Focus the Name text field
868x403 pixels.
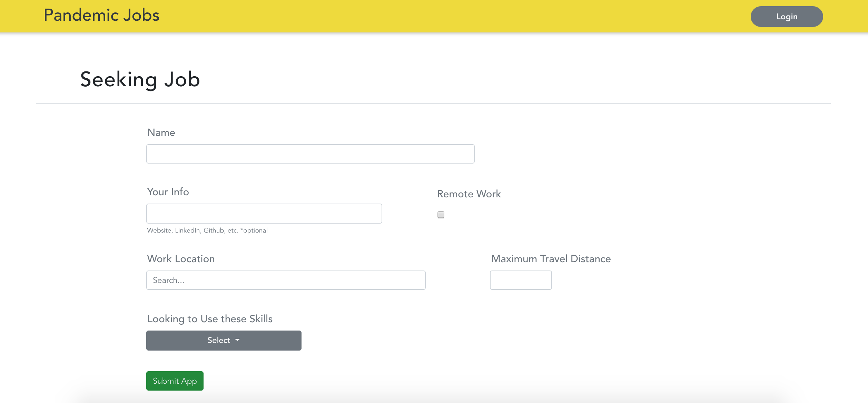pos(310,154)
